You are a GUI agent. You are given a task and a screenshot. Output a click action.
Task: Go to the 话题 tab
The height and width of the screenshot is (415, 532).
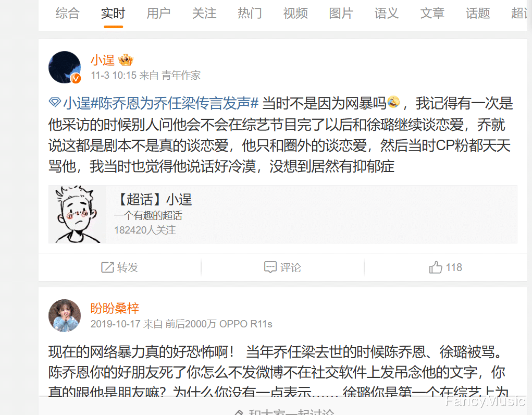(478, 13)
